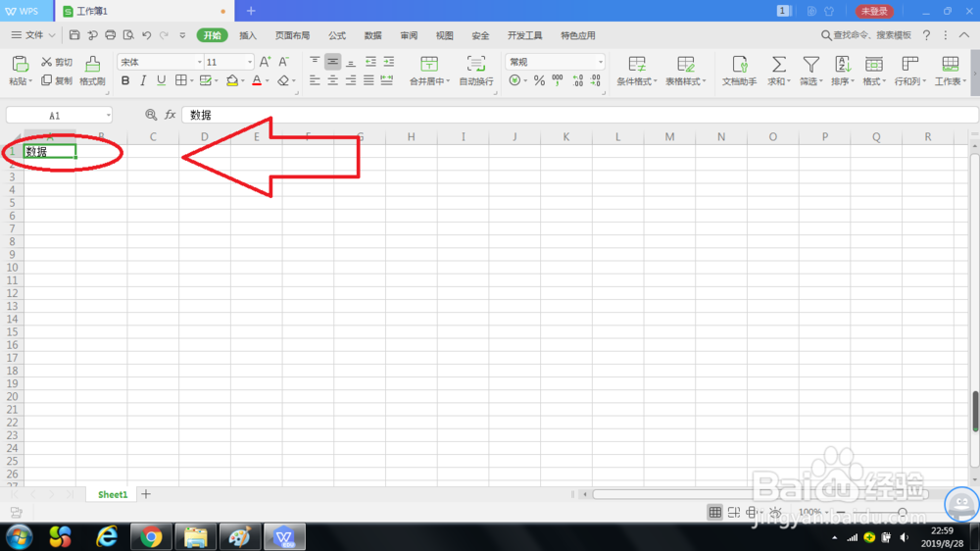Viewport: 980px width, 551px height.
Task: Toggle bottom vertical alignment button
Action: [x=351, y=62]
